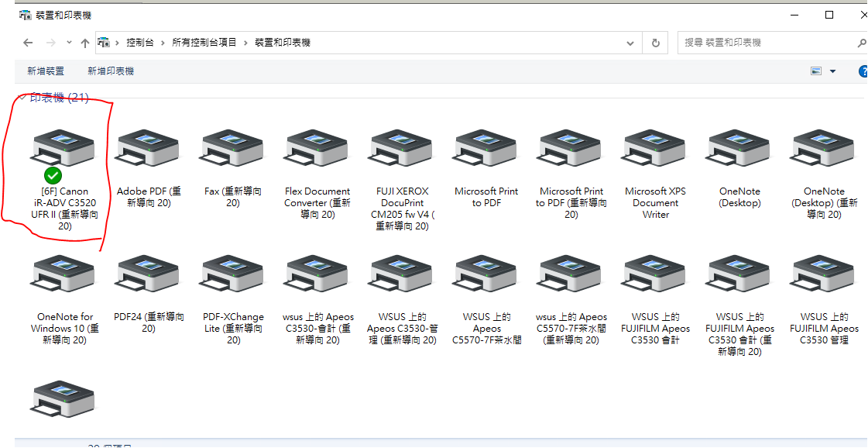Click the 新增印表機 button
Image resolution: width=868 pixels, height=448 pixels.
111,71
